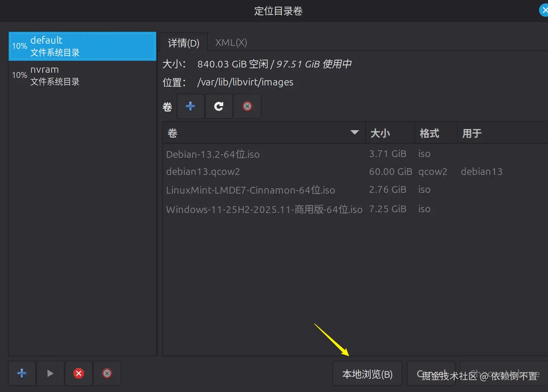This screenshot has height=392, width=548.
Task: Click the 3.71 GiB size cell
Action: pos(388,154)
